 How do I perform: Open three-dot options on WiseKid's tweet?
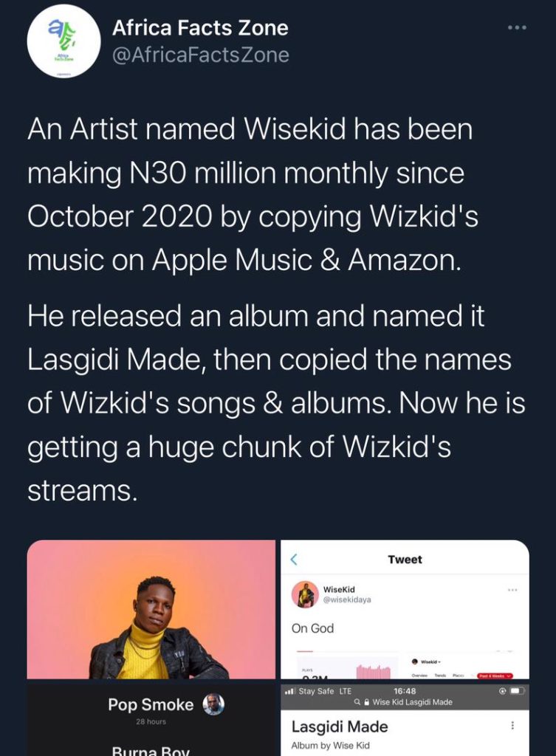(x=512, y=590)
